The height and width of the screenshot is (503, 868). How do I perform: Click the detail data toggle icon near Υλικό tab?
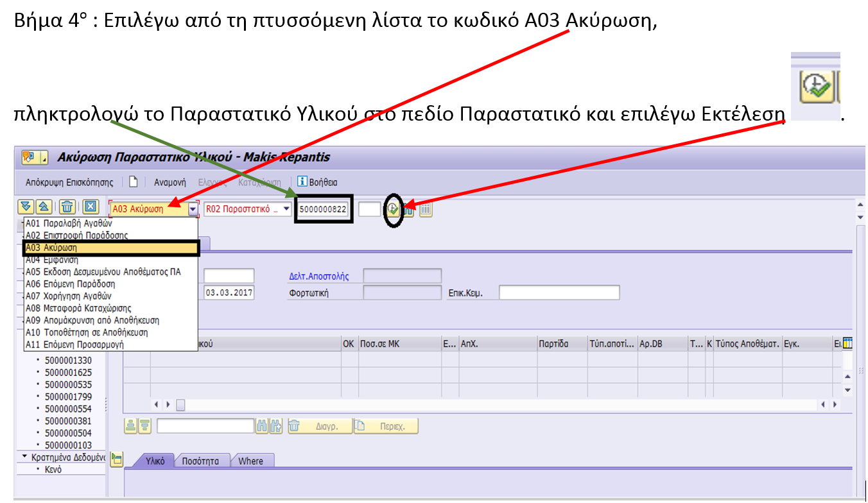pos(116,459)
